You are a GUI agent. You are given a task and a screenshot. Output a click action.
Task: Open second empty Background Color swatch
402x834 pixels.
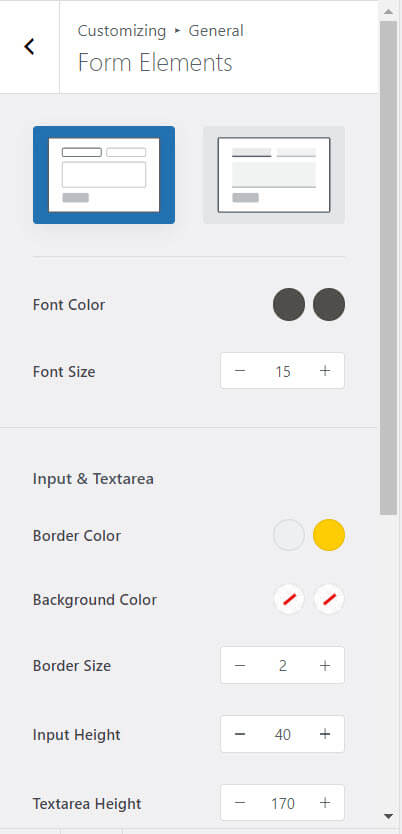(329, 599)
